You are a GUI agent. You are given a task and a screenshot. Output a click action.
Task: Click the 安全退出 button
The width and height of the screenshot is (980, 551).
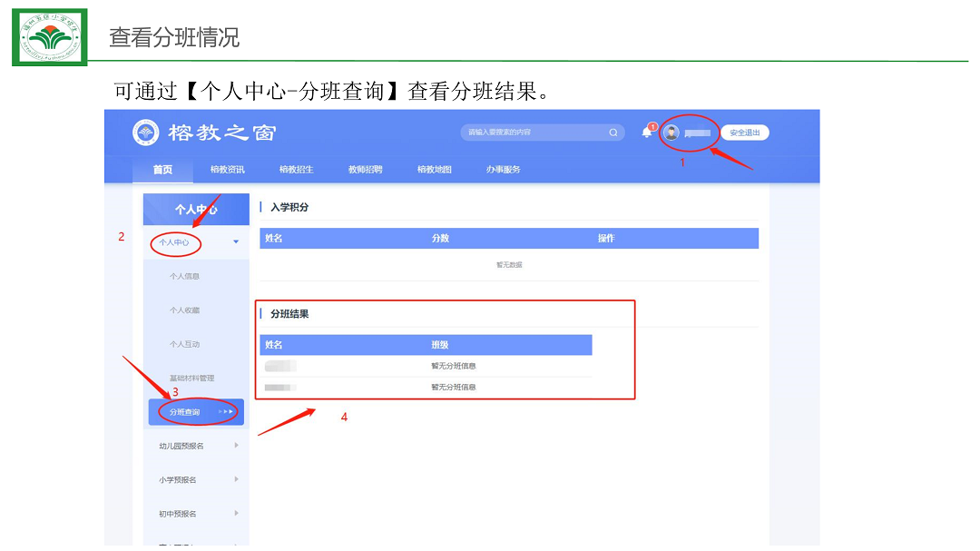tap(744, 133)
